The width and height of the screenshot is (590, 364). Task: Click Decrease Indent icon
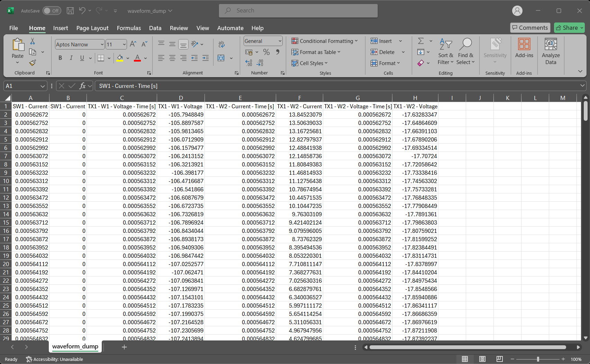tap(194, 58)
